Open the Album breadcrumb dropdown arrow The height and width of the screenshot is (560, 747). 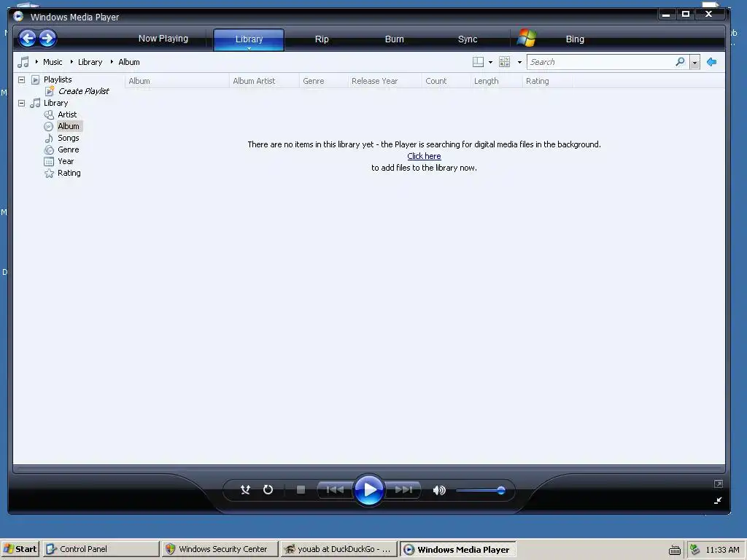pyautogui.click(x=112, y=62)
